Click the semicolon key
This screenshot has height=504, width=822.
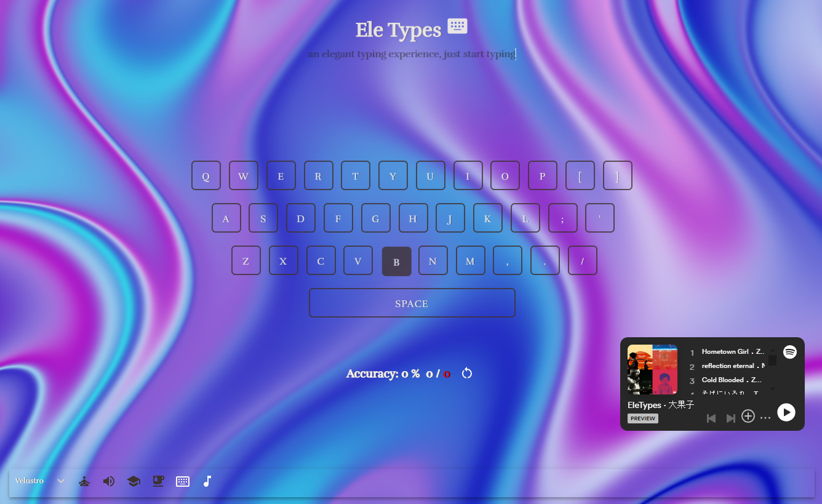(x=562, y=218)
